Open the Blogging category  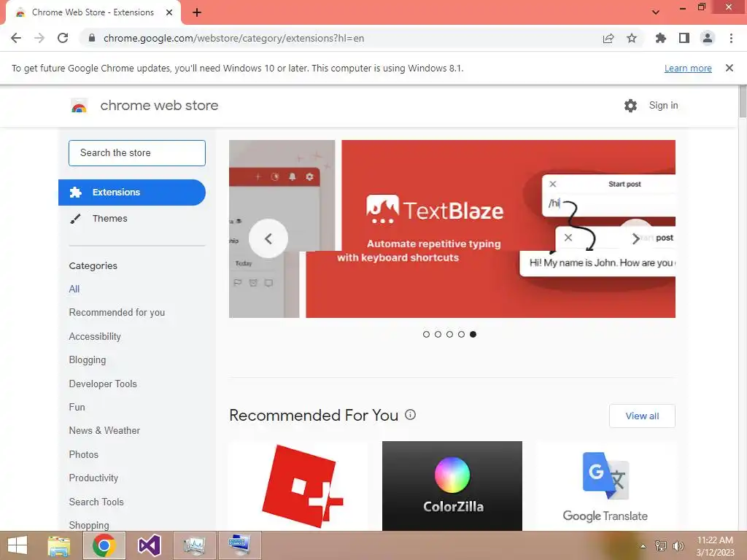click(x=88, y=360)
